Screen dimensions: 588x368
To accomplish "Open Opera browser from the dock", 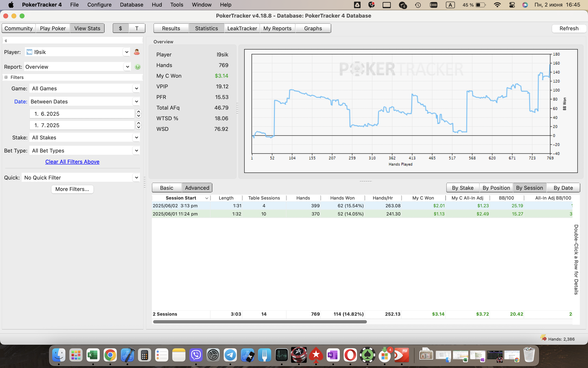I will coord(350,355).
